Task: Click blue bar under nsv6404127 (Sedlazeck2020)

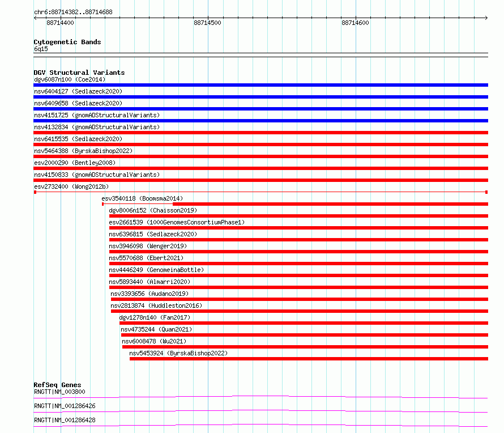Action: (x=260, y=97)
